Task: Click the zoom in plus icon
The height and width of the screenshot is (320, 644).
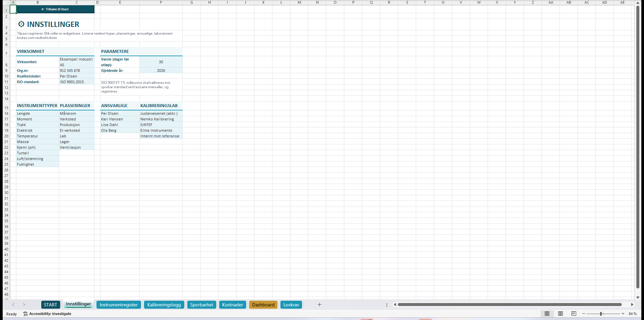Action: [623, 314]
